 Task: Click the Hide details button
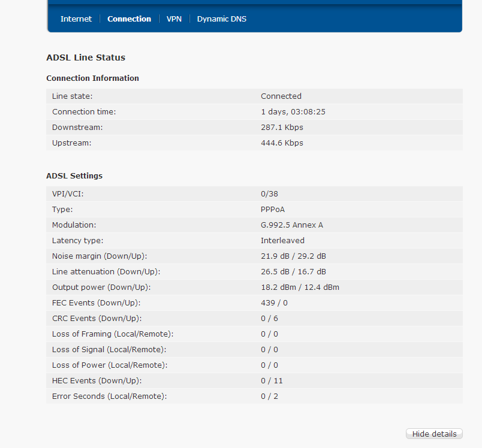pos(434,434)
